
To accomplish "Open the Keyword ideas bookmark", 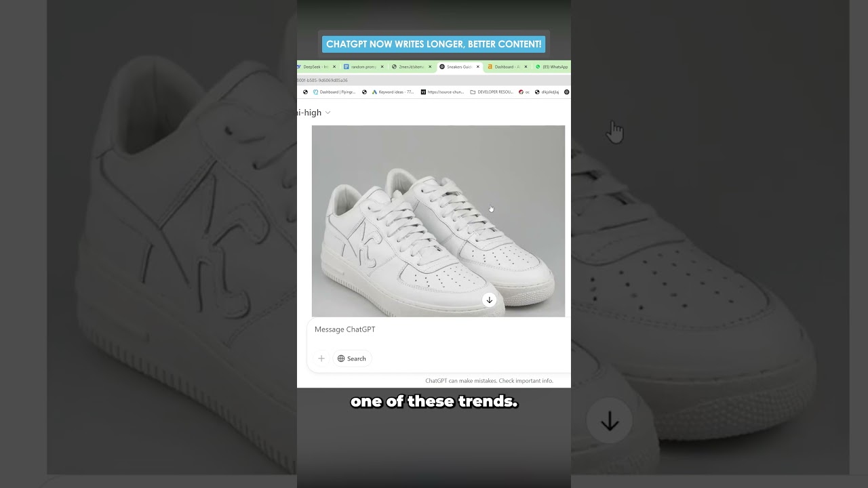I will [x=393, y=92].
